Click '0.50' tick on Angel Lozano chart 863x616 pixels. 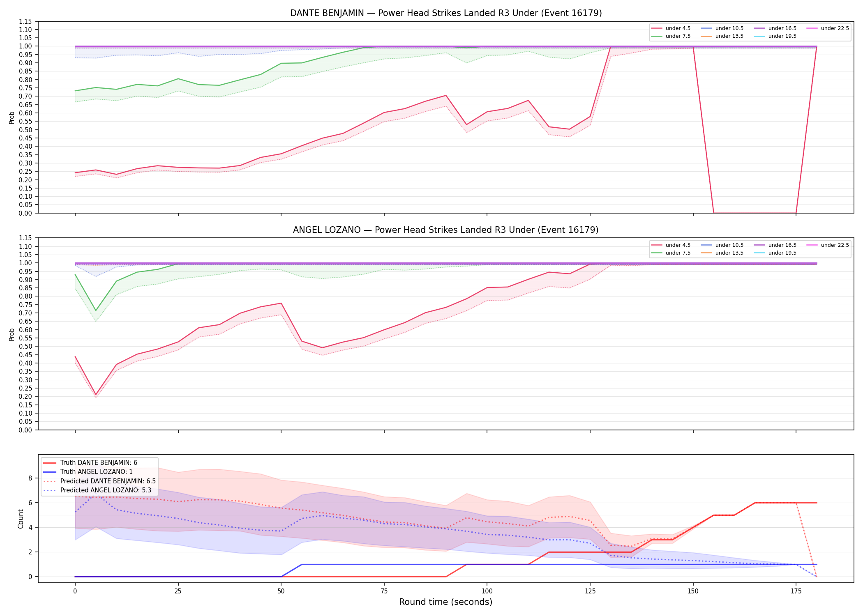25,347
